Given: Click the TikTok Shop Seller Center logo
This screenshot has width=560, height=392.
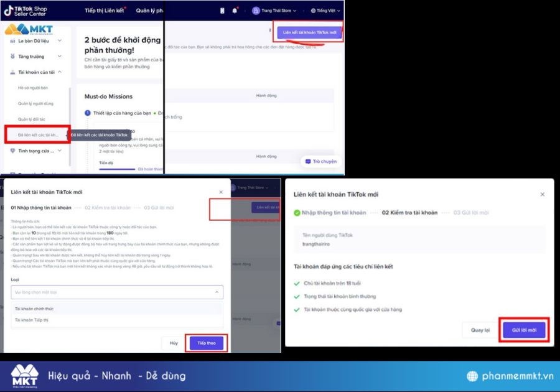Looking at the screenshot, I should (x=26, y=11).
